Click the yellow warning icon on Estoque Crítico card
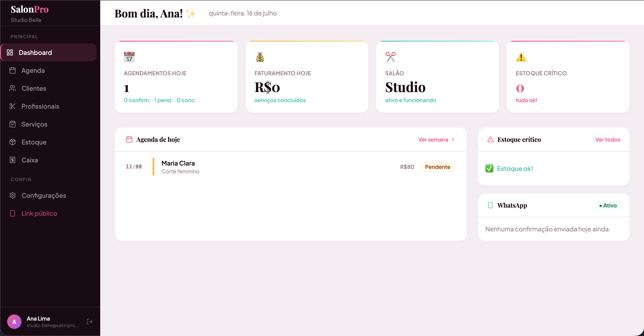Viewport: 644px width, 336px height. (521, 57)
